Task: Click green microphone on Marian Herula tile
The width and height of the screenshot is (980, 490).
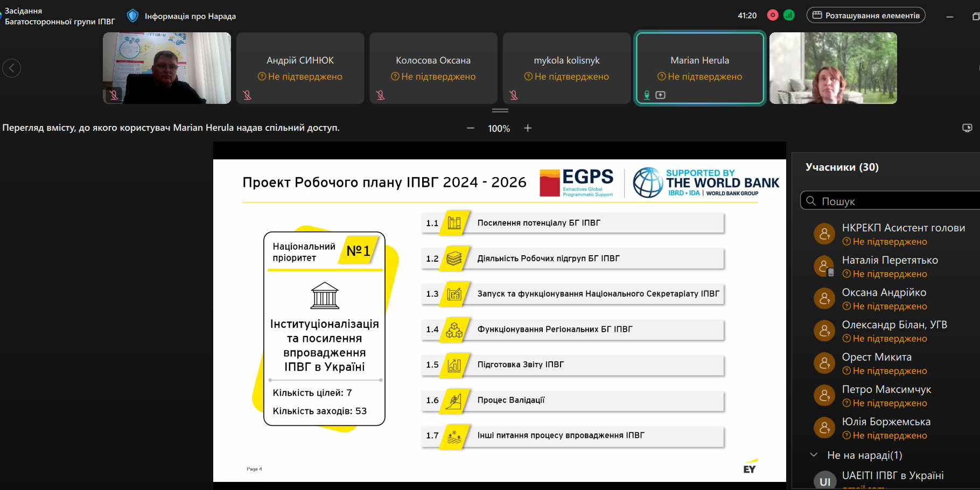Action: (647, 95)
